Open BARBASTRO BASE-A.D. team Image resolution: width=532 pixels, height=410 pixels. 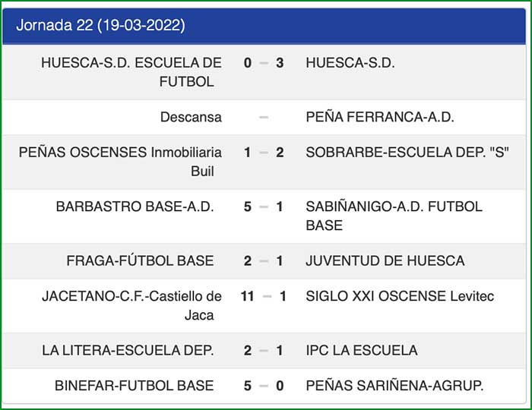coord(135,207)
